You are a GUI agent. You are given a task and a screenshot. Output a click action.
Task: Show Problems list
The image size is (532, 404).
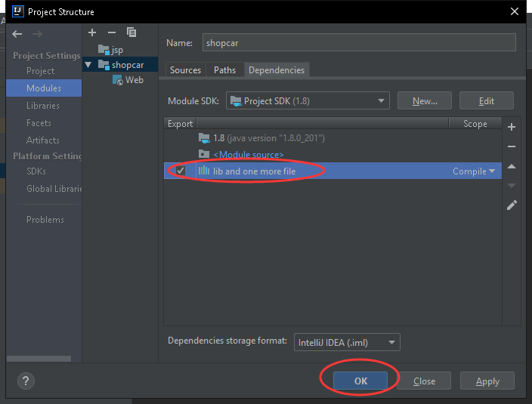45,220
